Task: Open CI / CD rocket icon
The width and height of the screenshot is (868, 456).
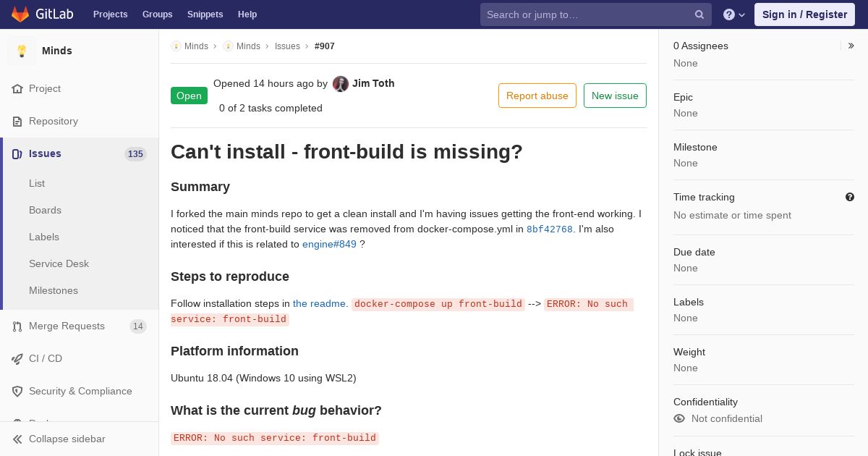Action: coord(17,358)
